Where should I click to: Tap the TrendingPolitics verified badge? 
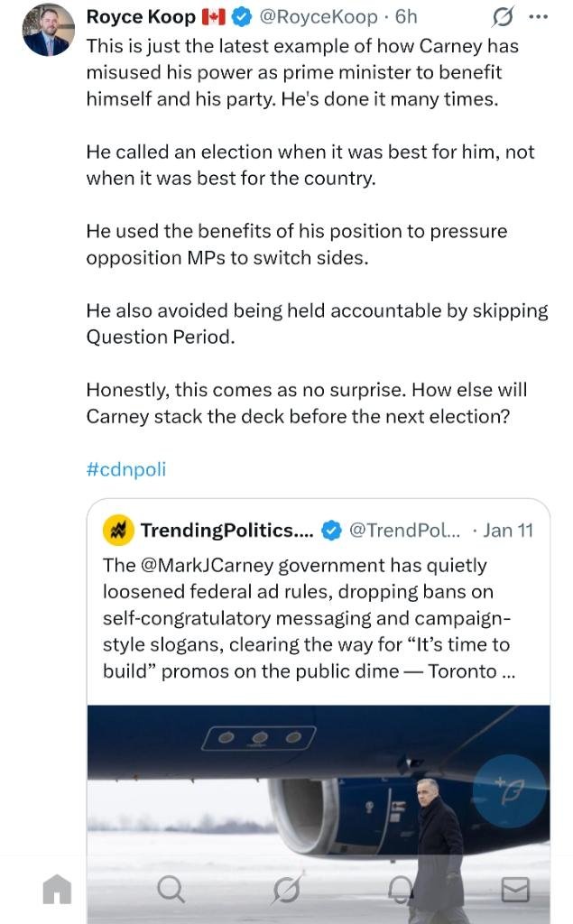tap(331, 531)
